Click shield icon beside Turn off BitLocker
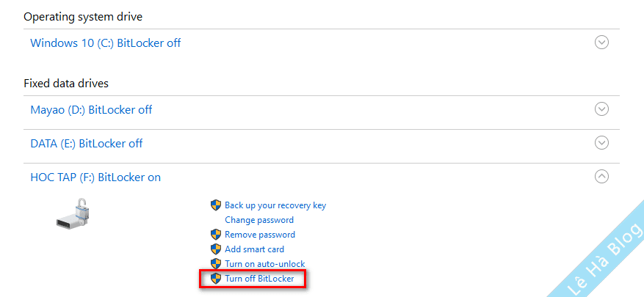This screenshot has width=644, height=297. (x=216, y=279)
